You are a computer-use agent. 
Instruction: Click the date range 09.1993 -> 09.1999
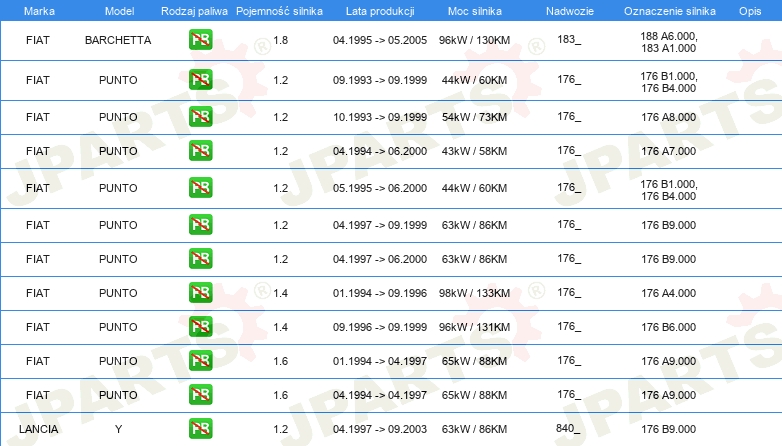(380, 80)
